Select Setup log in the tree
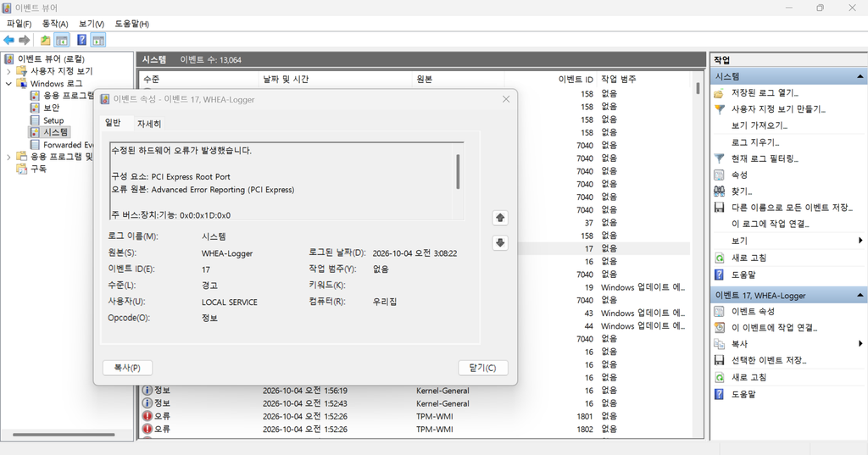Image resolution: width=868 pixels, height=455 pixels. tap(53, 120)
